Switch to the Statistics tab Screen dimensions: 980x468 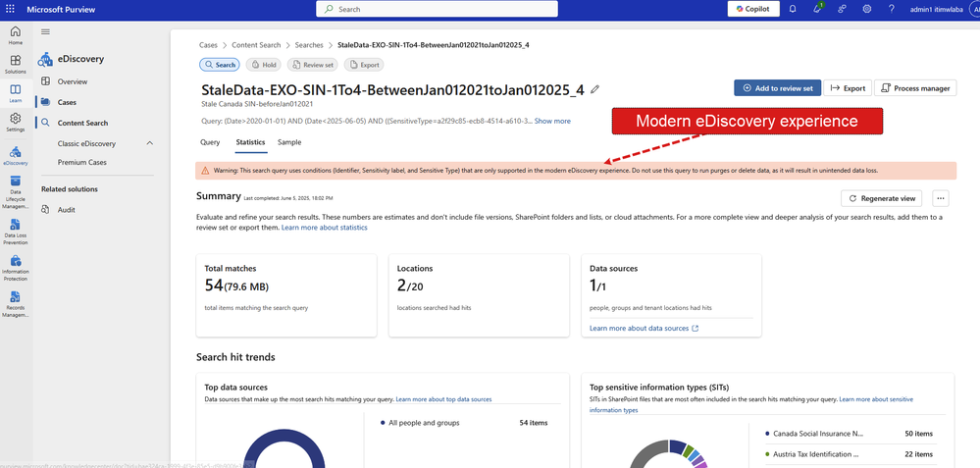click(x=250, y=142)
